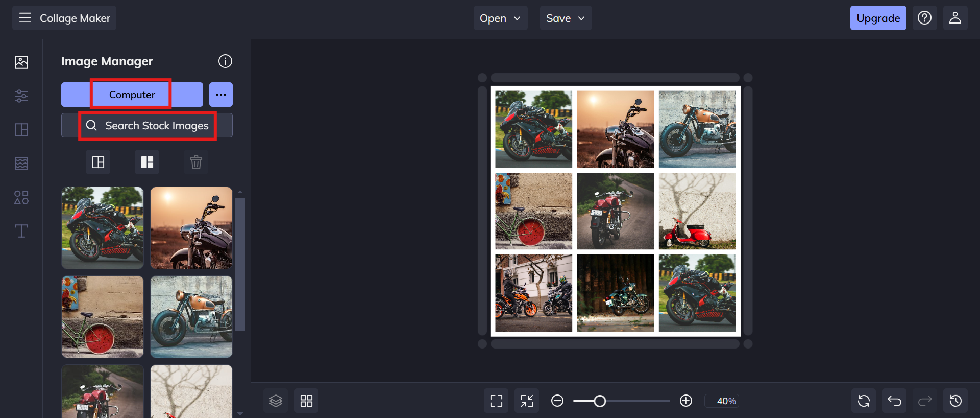
Task: Expand the Open dropdown
Action: pos(500,18)
